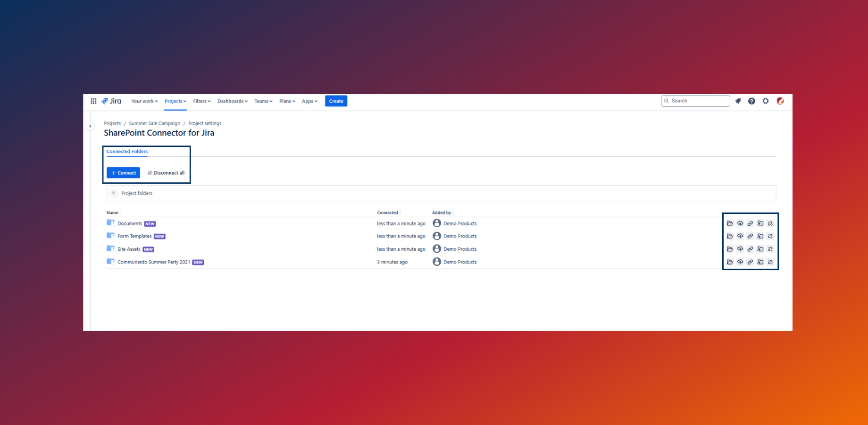This screenshot has width=868, height=425.
Task: Click the blue Create button
Action: click(x=336, y=101)
